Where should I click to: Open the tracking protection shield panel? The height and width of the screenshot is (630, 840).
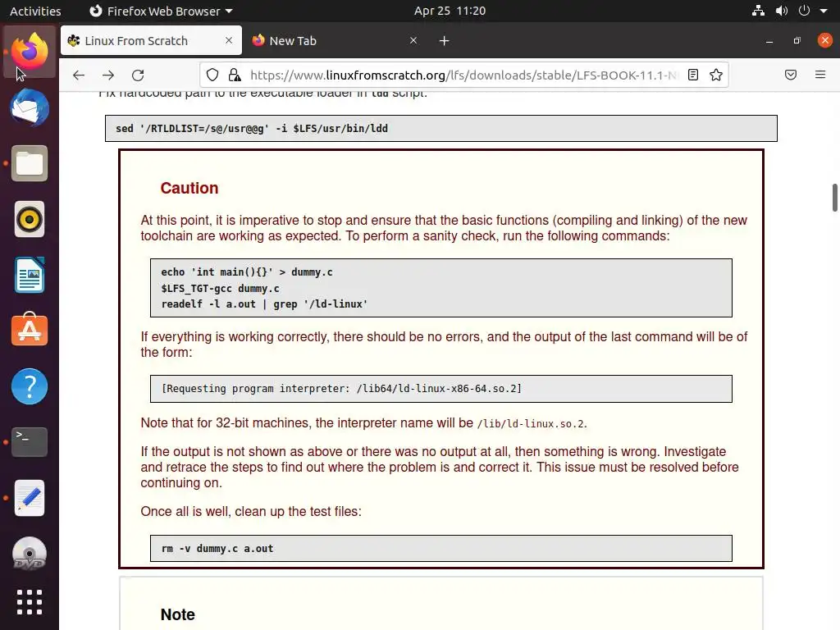(212, 75)
